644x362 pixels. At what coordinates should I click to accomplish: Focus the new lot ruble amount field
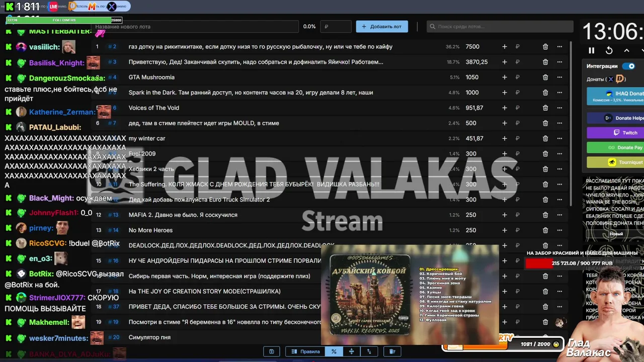point(336,27)
